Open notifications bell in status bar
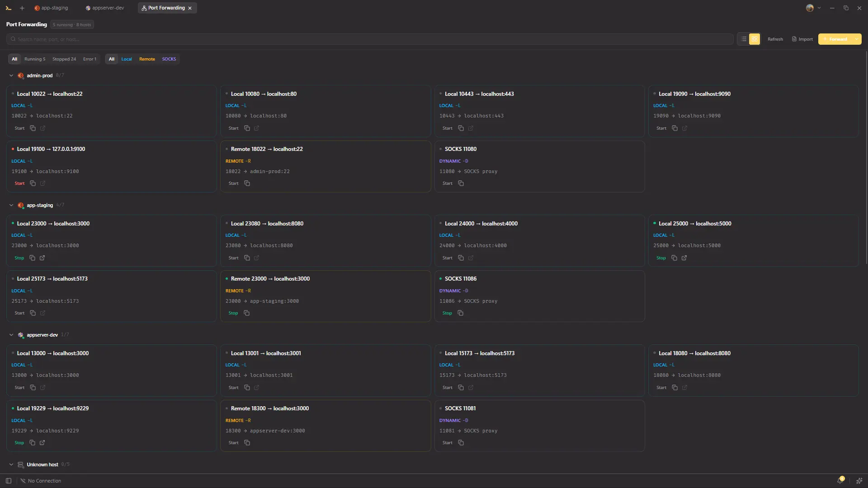 click(840, 481)
